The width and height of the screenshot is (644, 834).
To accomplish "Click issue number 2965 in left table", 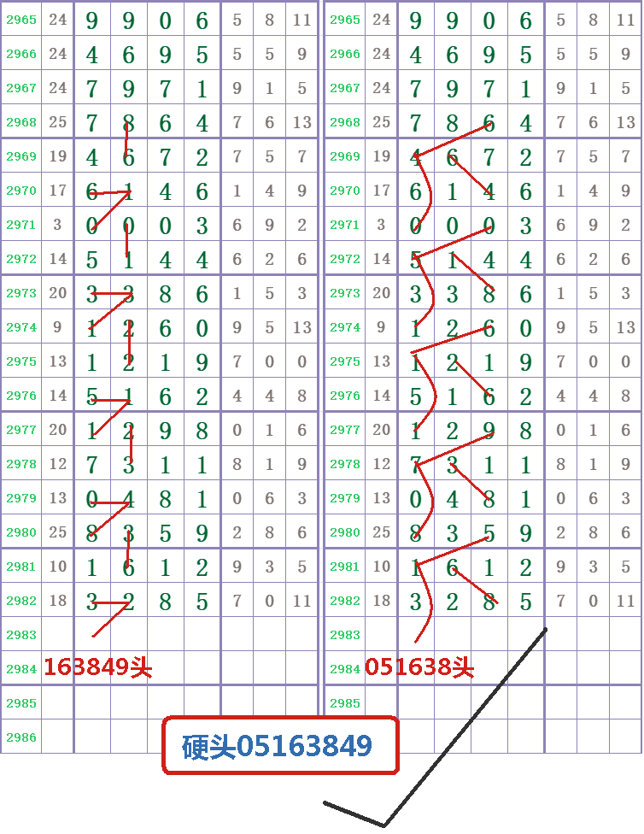I will coord(21,20).
